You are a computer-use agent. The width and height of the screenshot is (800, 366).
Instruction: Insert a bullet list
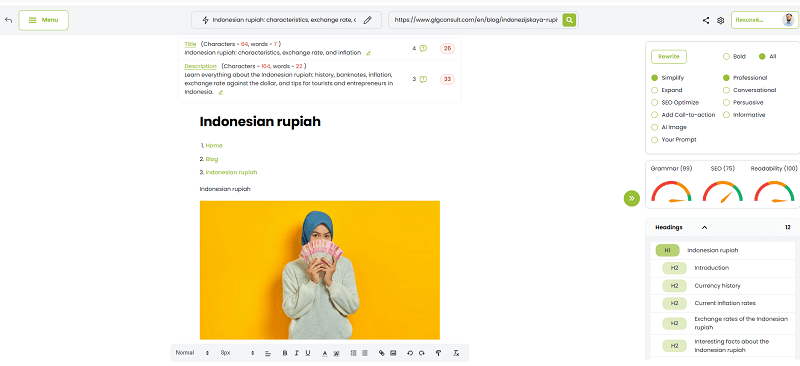[x=364, y=353]
